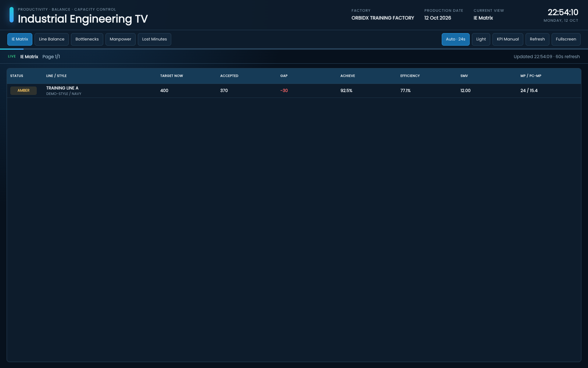Click the STATUS column header
The image size is (588, 368).
click(17, 76)
